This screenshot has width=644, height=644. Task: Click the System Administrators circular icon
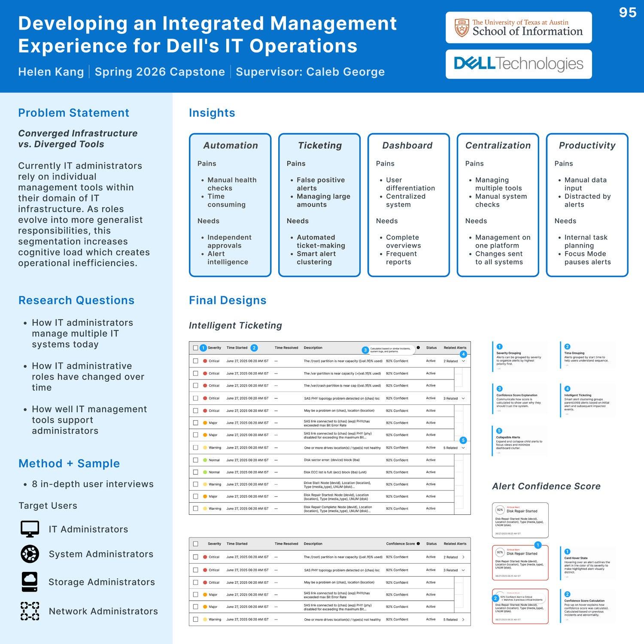click(x=30, y=554)
